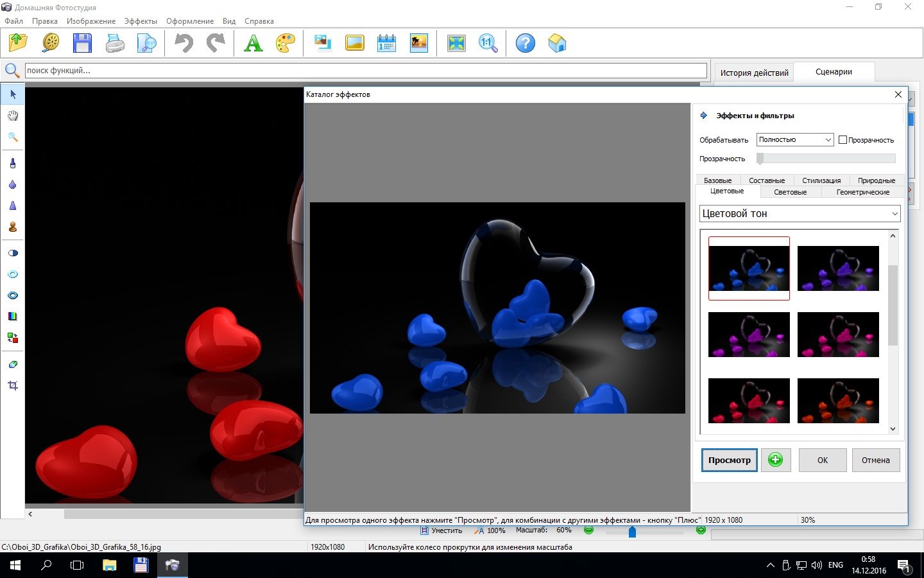Open the Эффекты menu
Screen dimensions: 924x578
click(141, 21)
